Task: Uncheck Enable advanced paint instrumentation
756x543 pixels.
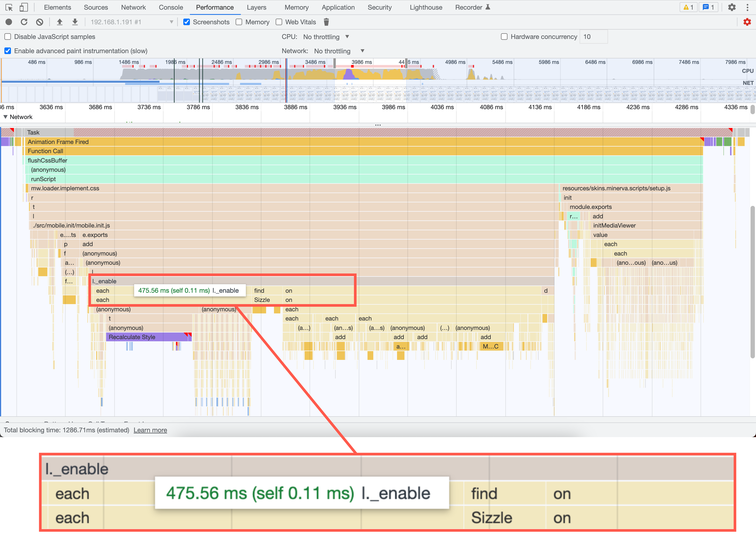Action: pos(8,51)
